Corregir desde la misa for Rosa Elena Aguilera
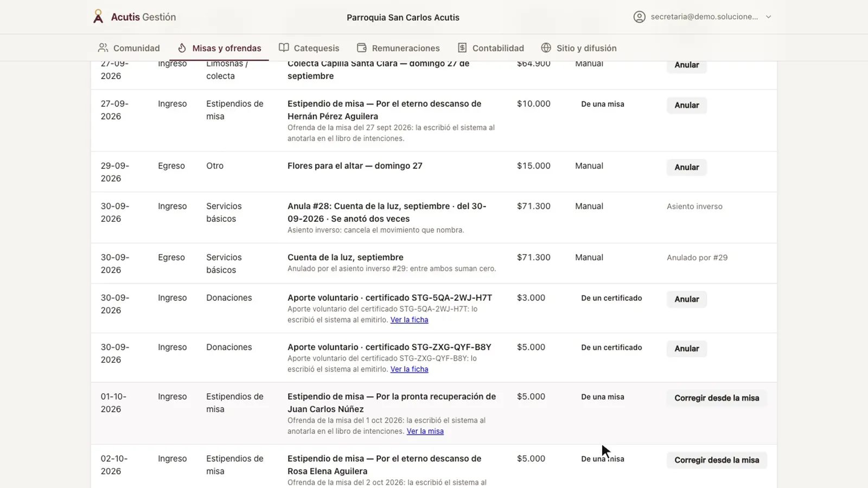The height and width of the screenshot is (488, 868). pos(717,460)
